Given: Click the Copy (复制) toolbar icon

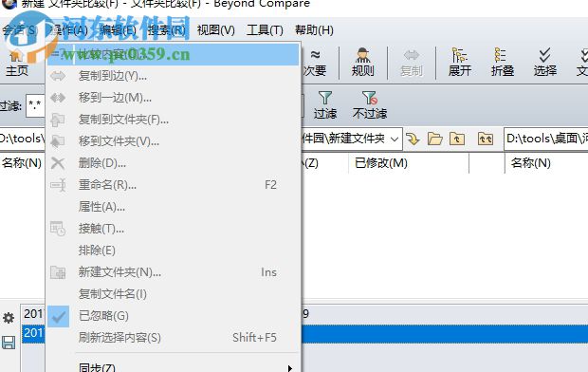Looking at the screenshot, I should pyautogui.click(x=412, y=63).
